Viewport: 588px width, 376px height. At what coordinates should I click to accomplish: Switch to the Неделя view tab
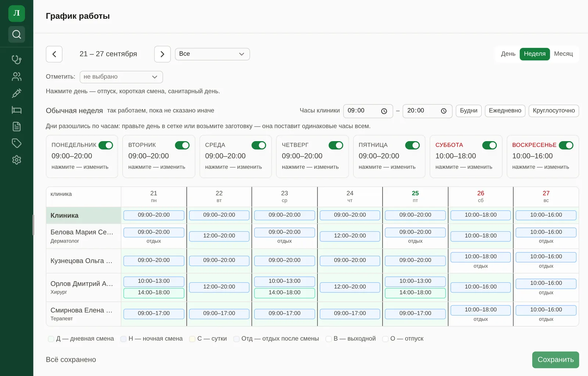[535, 54]
